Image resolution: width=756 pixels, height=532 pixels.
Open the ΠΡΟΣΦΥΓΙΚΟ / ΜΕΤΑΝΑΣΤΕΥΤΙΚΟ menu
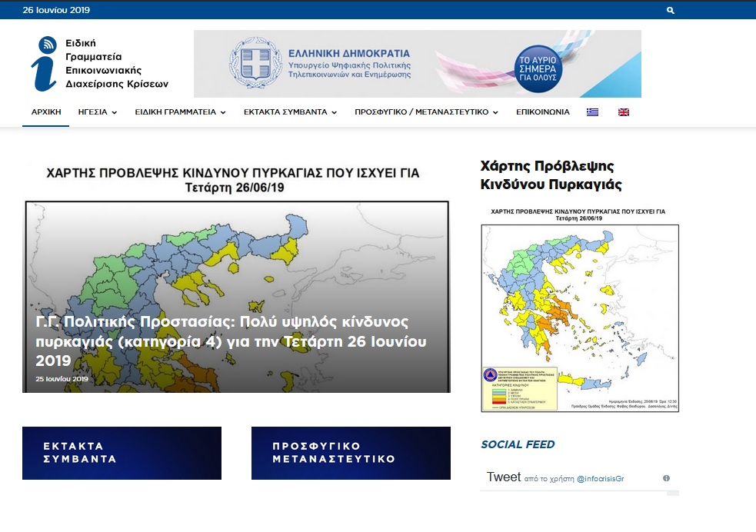(x=426, y=111)
